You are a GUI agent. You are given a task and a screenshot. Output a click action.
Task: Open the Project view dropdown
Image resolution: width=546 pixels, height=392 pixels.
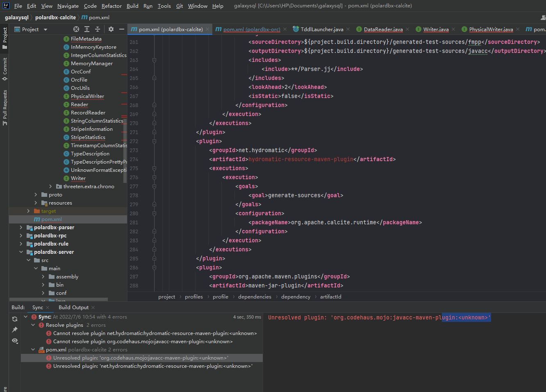tap(45, 30)
